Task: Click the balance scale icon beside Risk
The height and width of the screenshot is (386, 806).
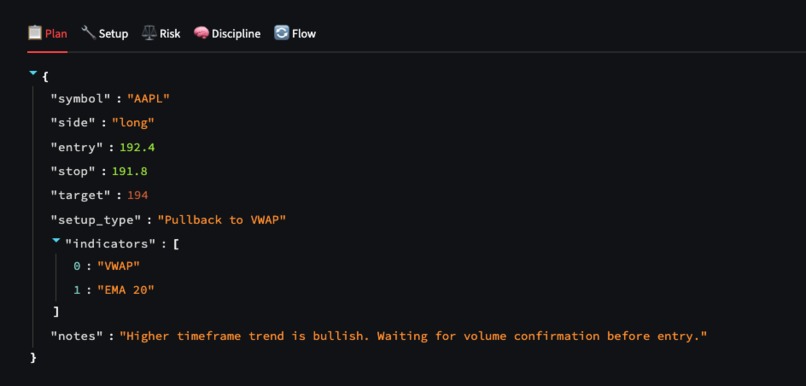Action: pos(149,33)
